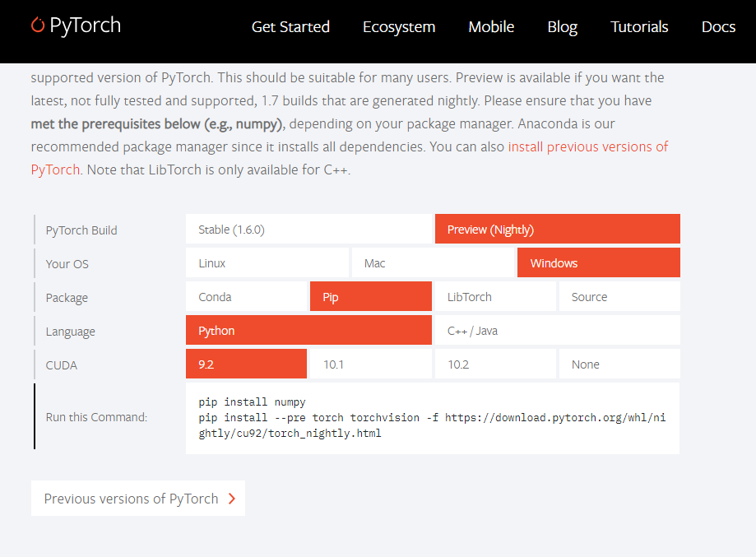Select the Stable (1.6.0) PyTorch build

point(309,229)
